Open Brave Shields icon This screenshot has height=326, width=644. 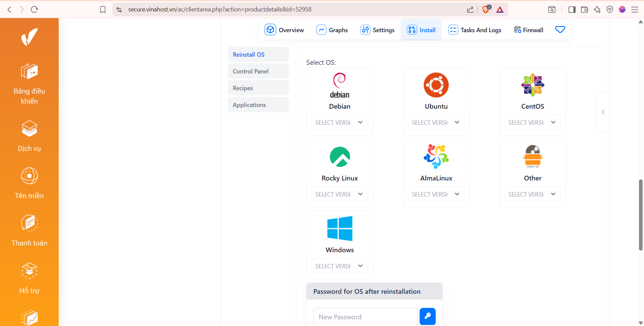click(486, 9)
